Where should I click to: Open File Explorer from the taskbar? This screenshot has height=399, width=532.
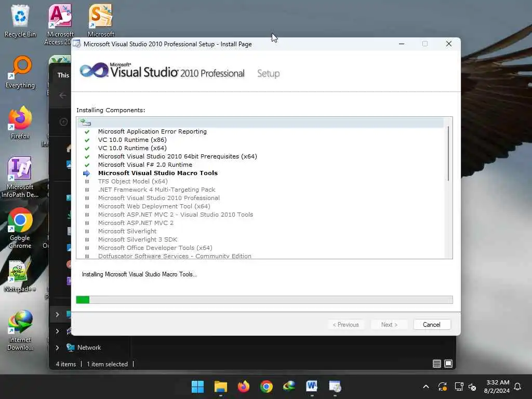click(220, 387)
